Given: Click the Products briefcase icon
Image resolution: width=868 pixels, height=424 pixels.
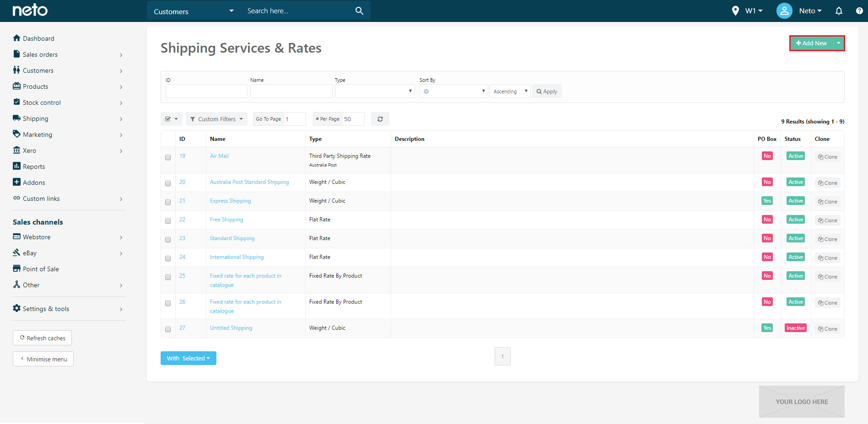Looking at the screenshot, I should (17, 86).
